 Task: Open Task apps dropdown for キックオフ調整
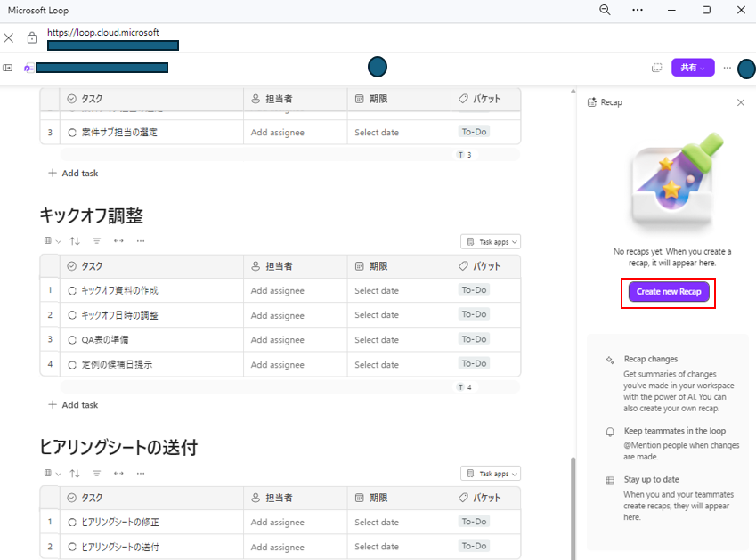tap(491, 240)
